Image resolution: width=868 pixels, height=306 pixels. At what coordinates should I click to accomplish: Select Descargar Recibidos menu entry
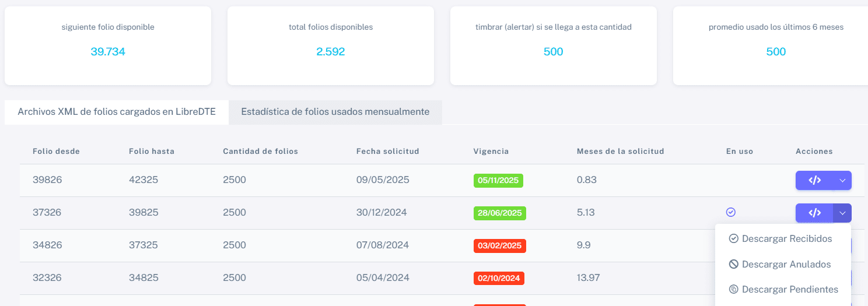point(783,238)
